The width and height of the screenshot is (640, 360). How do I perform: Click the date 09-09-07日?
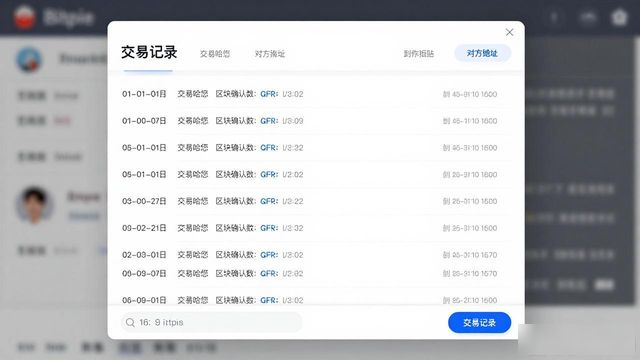pyautogui.click(x=144, y=273)
